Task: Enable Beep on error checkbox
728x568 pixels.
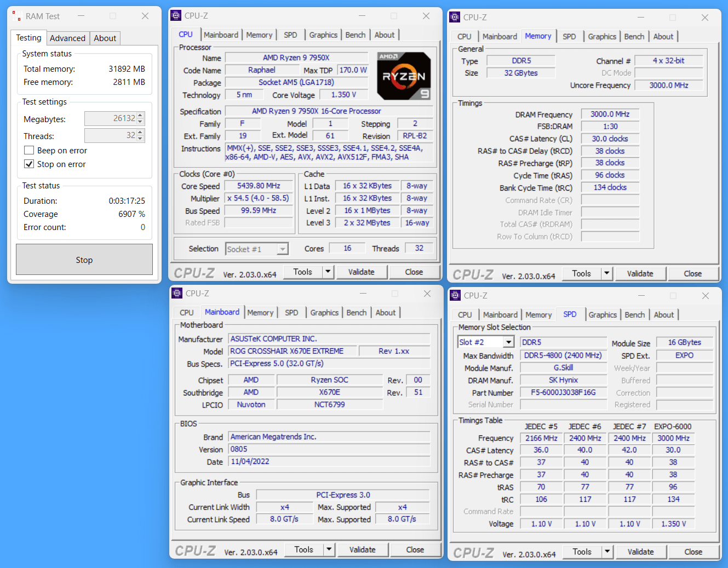Action: pyautogui.click(x=29, y=150)
